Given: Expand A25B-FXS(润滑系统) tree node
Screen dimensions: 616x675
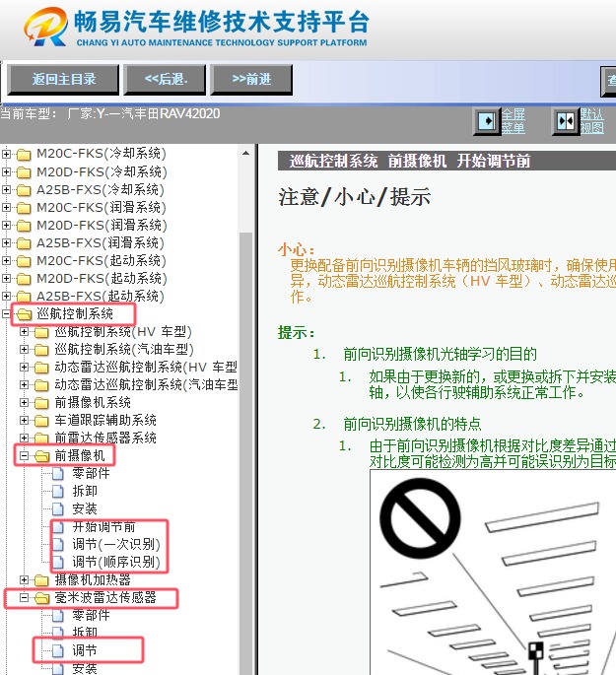Looking at the screenshot, I should point(6,242).
